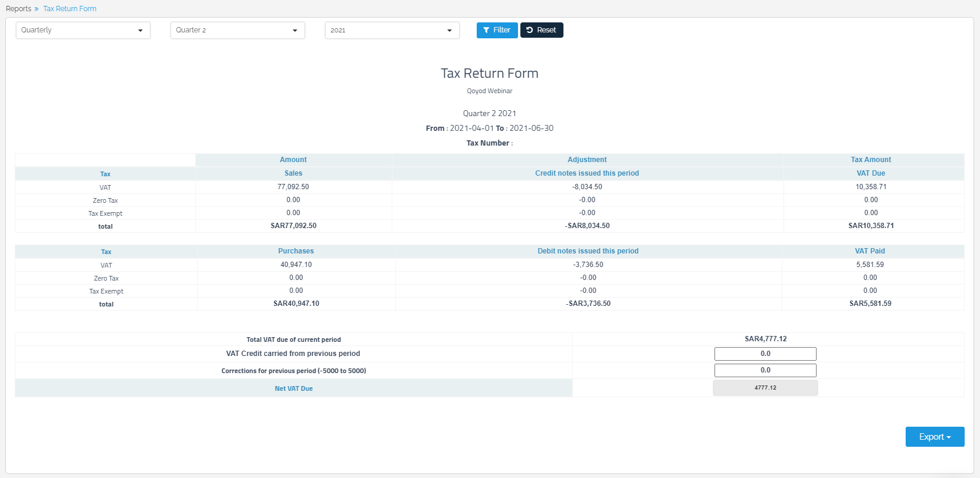The height and width of the screenshot is (478, 980).
Task: Focus the VAT Credit carried from previous period field
Action: point(765,354)
